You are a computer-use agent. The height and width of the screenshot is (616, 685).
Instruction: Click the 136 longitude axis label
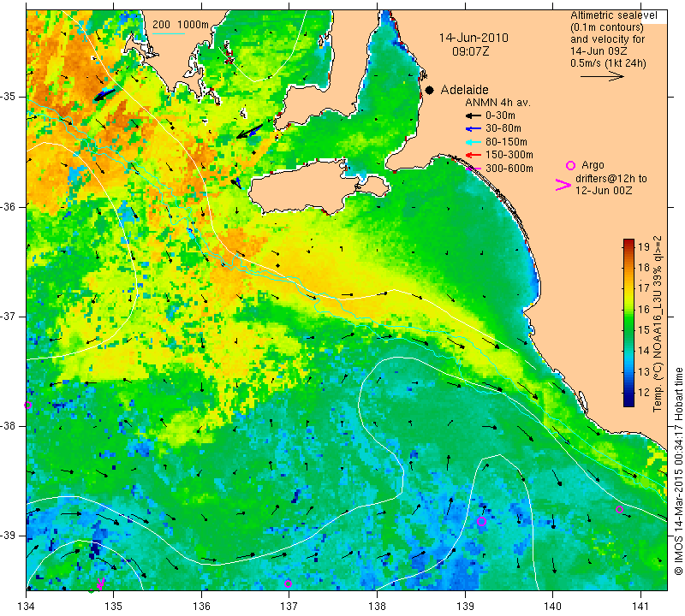click(201, 606)
